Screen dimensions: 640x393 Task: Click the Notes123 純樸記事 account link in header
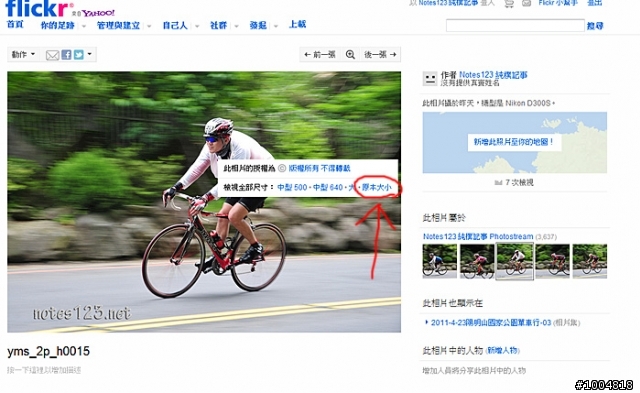point(449,3)
